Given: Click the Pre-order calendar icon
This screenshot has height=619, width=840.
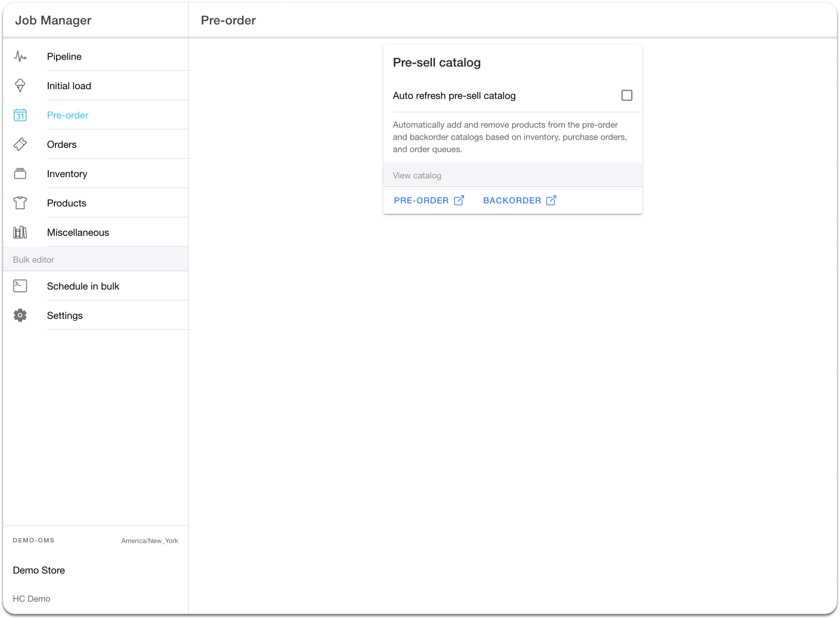Looking at the screenshot, I should tap(20, 115).
